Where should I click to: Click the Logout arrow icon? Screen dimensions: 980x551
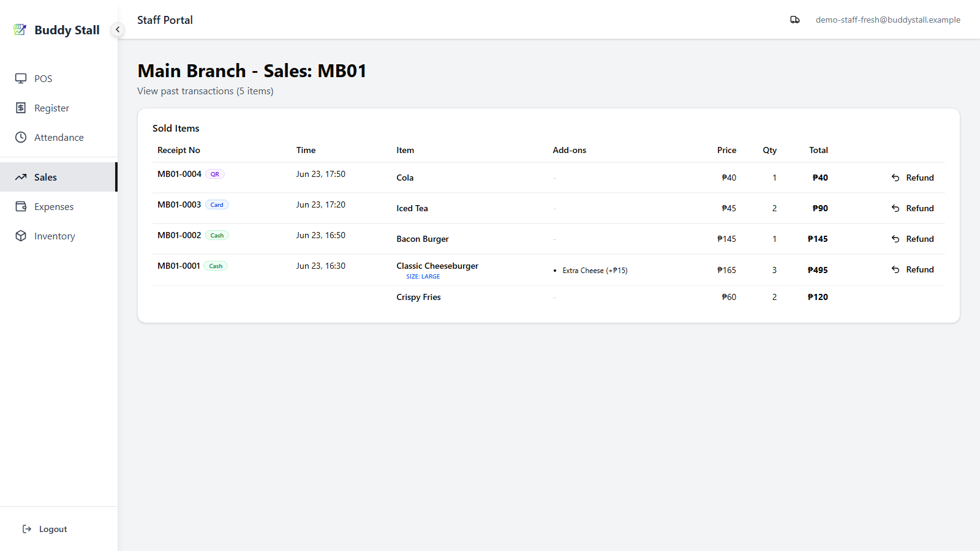pos(27,529)
